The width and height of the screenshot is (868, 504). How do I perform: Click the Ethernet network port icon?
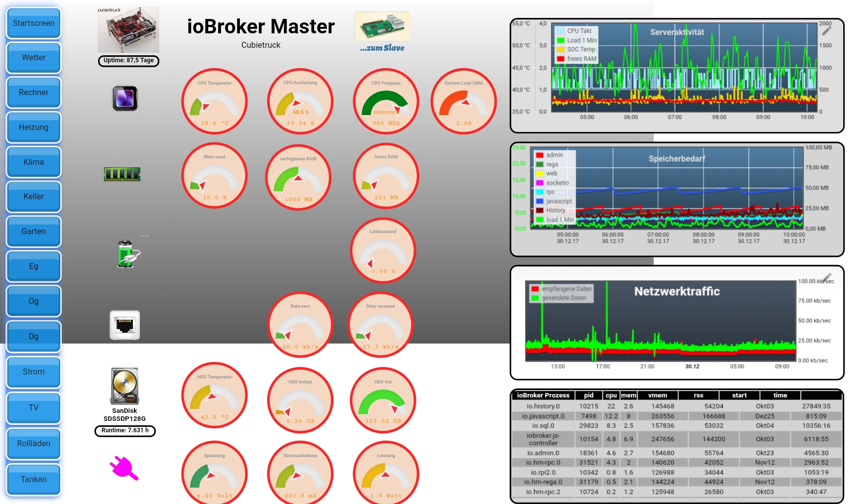click(125, 325)
